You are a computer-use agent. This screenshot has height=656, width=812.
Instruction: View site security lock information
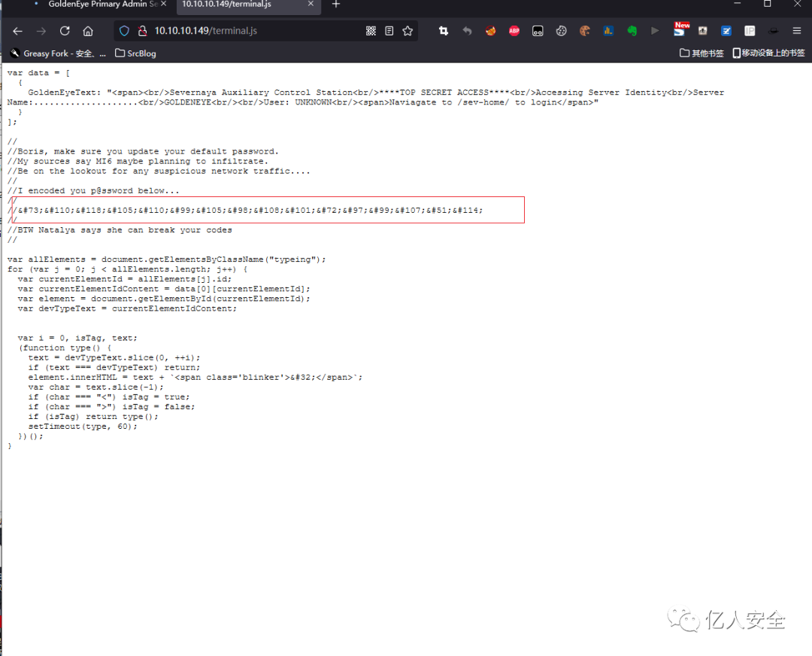coord(142,31)
